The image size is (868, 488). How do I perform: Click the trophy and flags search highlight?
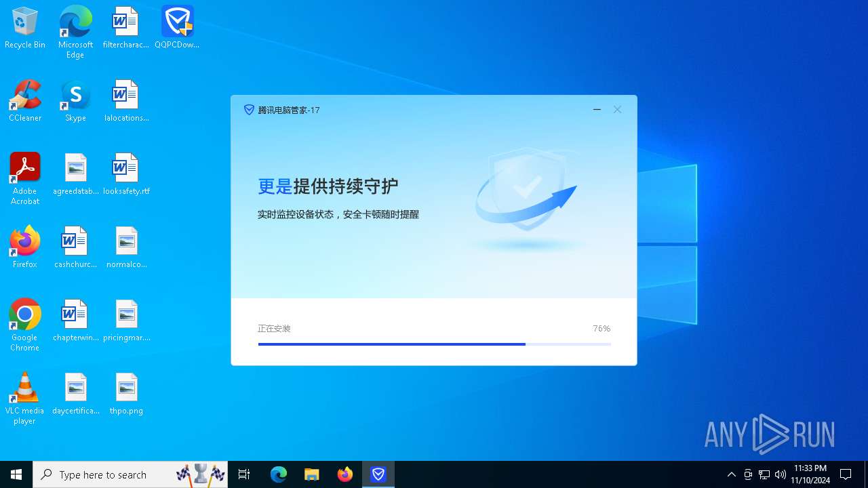pyautogui.click(x=201, y=474)
